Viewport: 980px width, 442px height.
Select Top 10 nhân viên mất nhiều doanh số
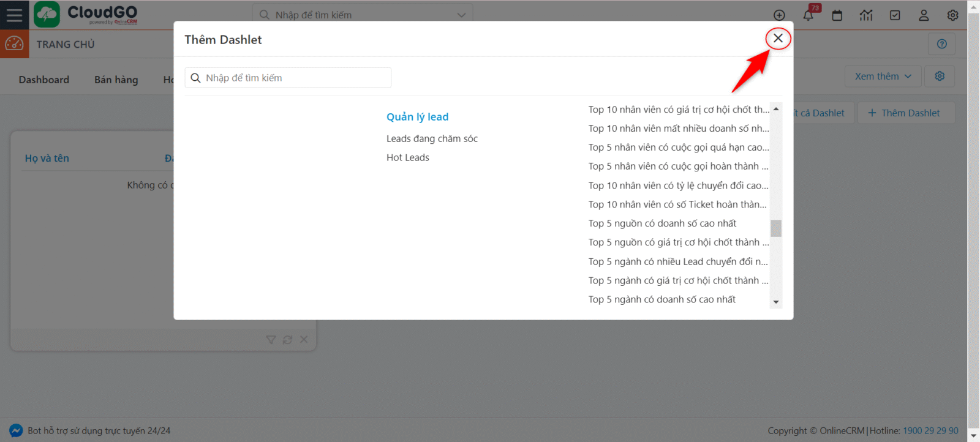tap(679, 129)
